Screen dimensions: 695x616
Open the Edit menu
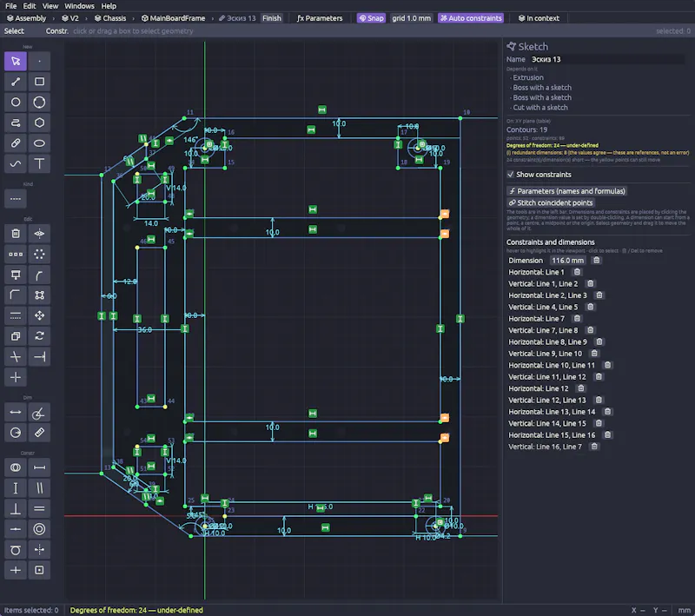point(30,6)
